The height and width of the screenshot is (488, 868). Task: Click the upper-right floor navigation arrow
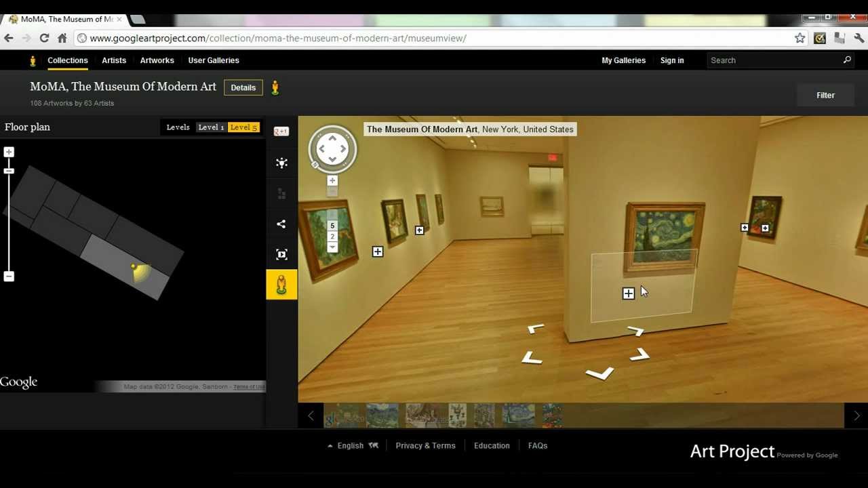point(635,331)
